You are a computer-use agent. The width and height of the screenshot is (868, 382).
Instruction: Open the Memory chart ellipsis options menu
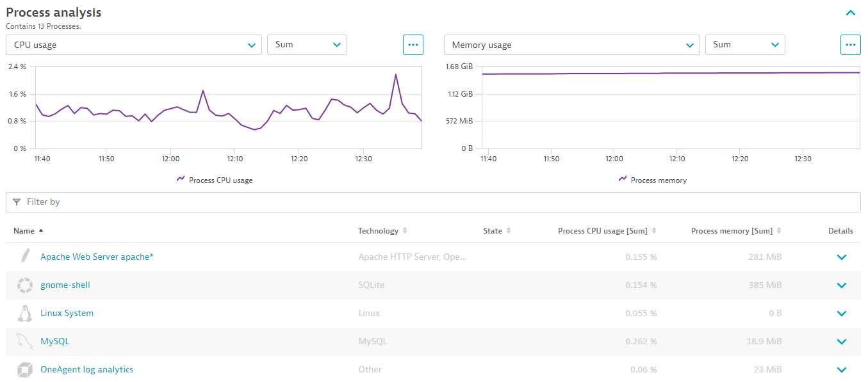coord(850,44)
